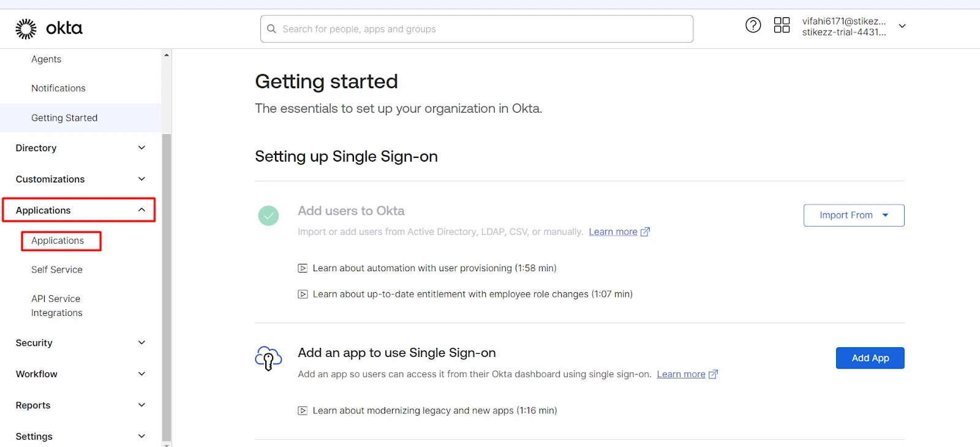Image resolution: width=980 pixels, height=447 pixels.
Task: Open Learn more link for adding users
Action: tap(613, 232)
